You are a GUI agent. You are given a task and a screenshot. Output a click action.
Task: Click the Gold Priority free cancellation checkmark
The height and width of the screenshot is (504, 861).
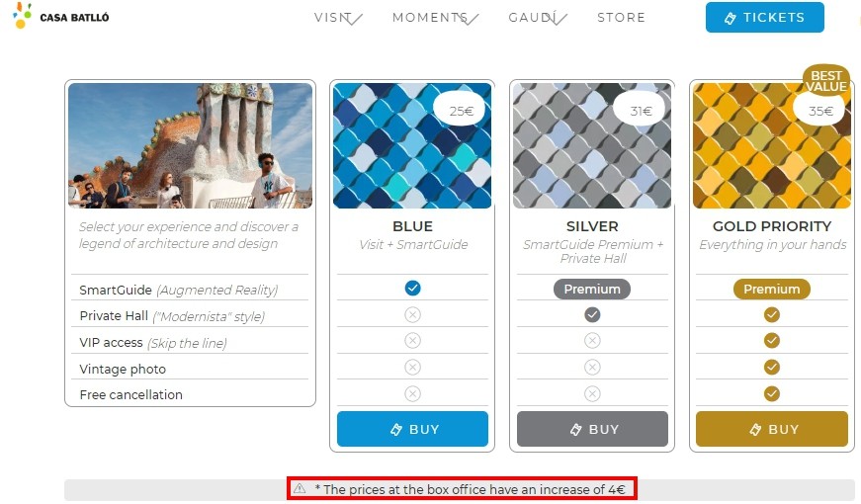[x=771, y=393]
